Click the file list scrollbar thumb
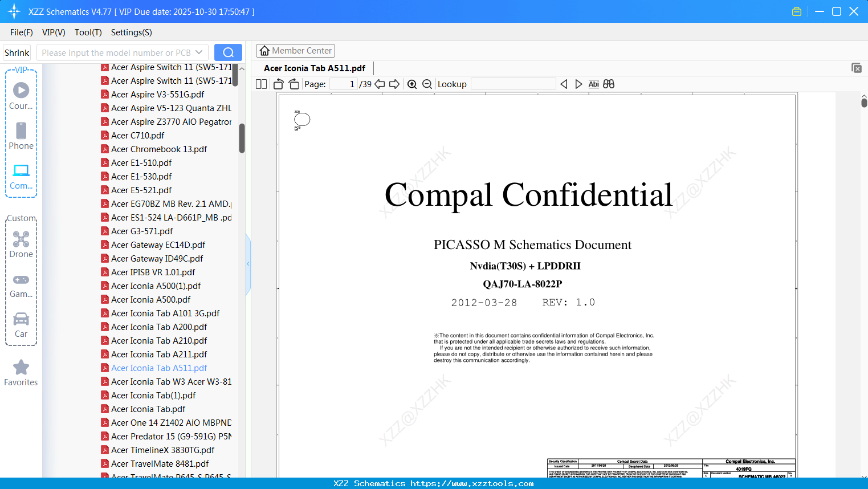Screen dimensions: 868x489 (242, 138)
